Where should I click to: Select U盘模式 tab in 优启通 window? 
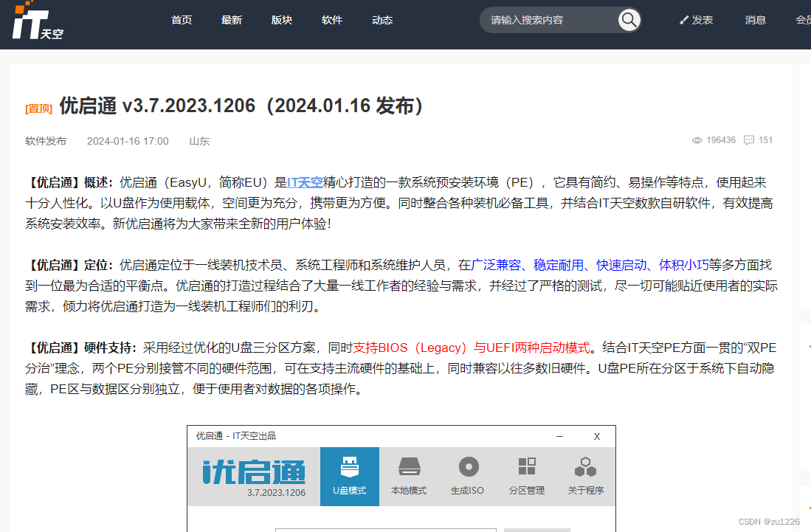click(350, 476)
